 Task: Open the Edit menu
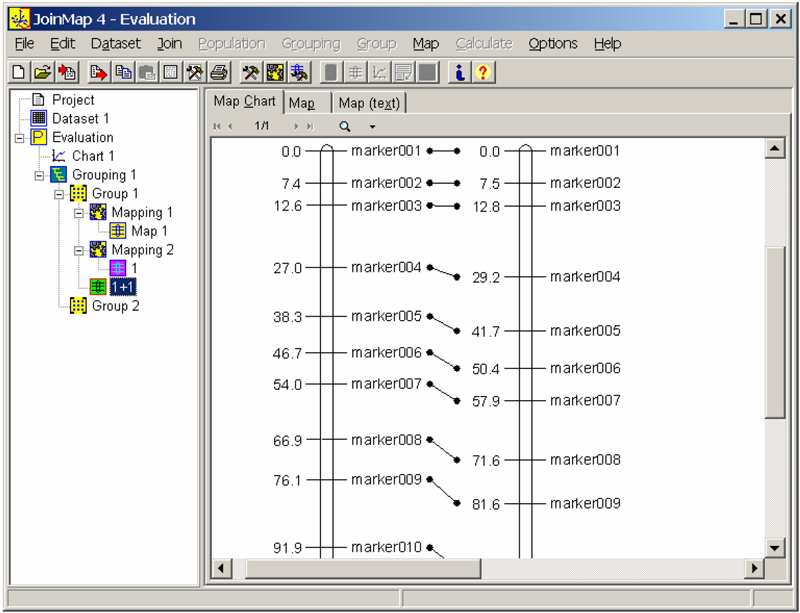tap(62, 44)
